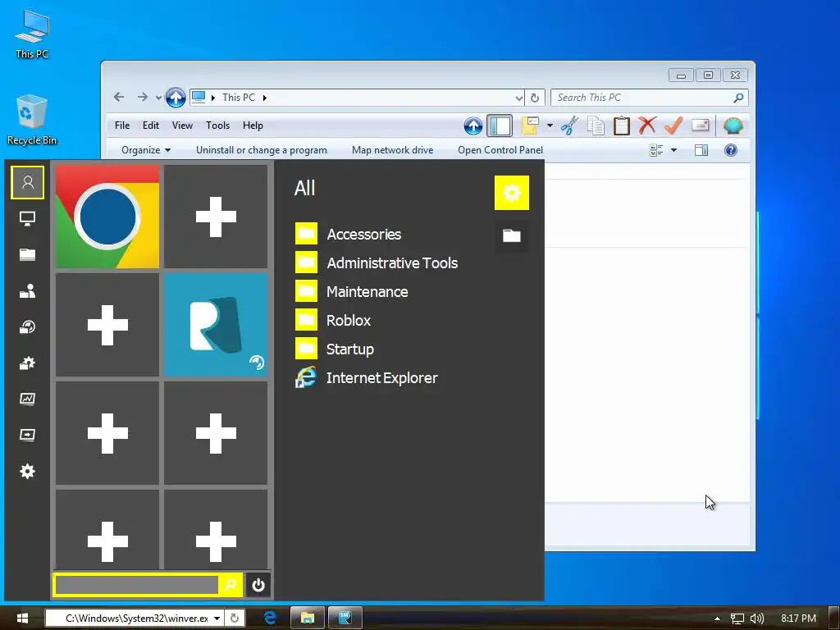The width and height of the screenshot is (840, 630).
Task: Expand the Organize dropdown
Action: [146, 151]
